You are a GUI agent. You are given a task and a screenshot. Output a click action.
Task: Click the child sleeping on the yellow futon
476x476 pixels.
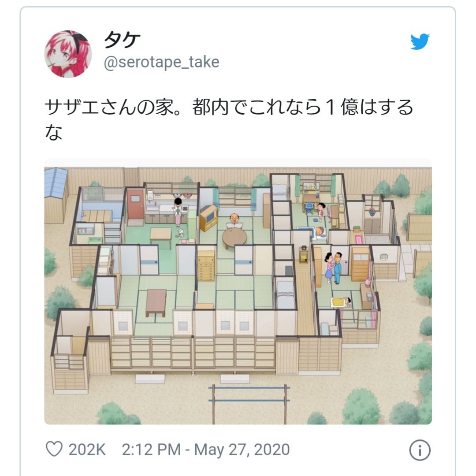pyautogui.click(x=341, y=302)
